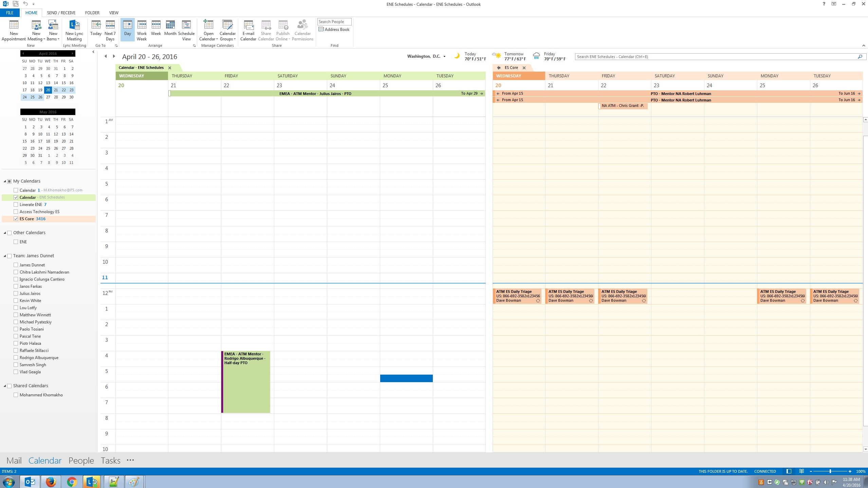Open the SEND / RECEIVE tab
Viewport: 868px width, 488px height.
click(x=61, y=13)
